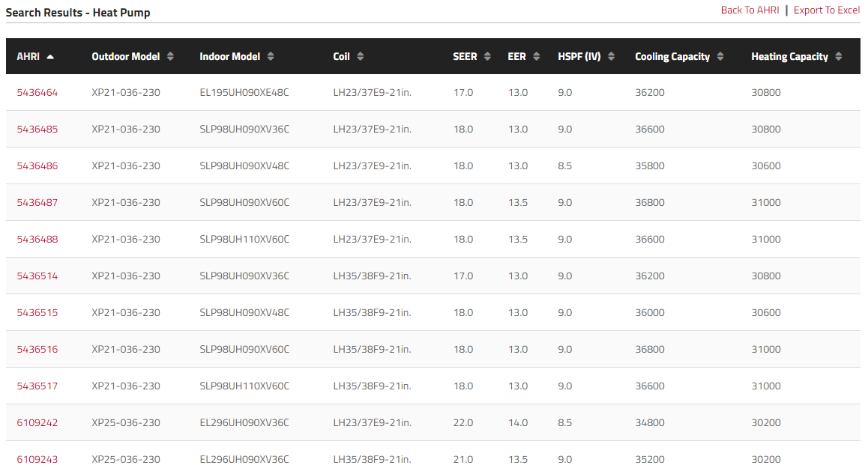Click sort arrows next to HSPF (IV)
Image resolution: width=868 pixels, height=474 pixels.
611,56
